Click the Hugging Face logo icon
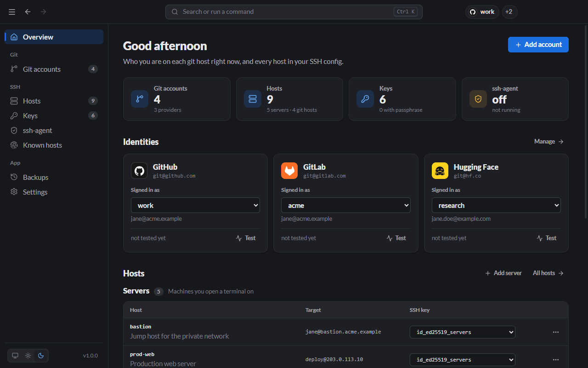The height and width of the screenshot is (368, 588). click(x=440, y=171)
